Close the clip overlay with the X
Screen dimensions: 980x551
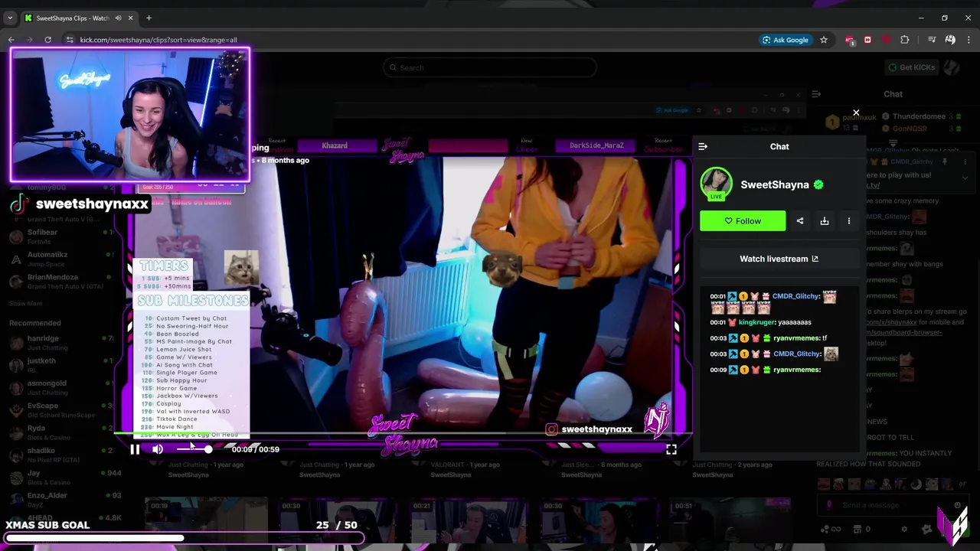856,113
